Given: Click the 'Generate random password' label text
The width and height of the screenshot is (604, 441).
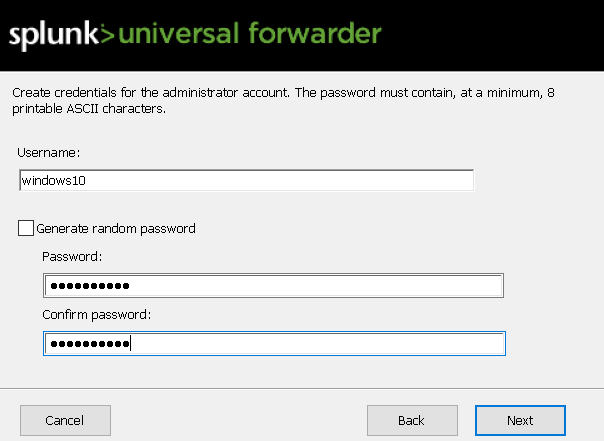Looking at the screenshot, I should 115,228.
